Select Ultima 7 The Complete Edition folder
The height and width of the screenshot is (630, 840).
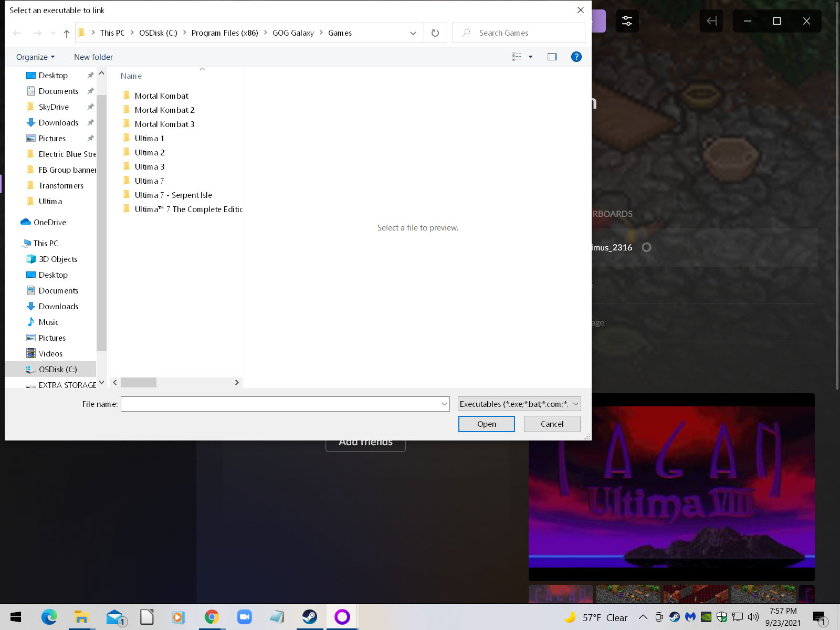click(182, 209)
